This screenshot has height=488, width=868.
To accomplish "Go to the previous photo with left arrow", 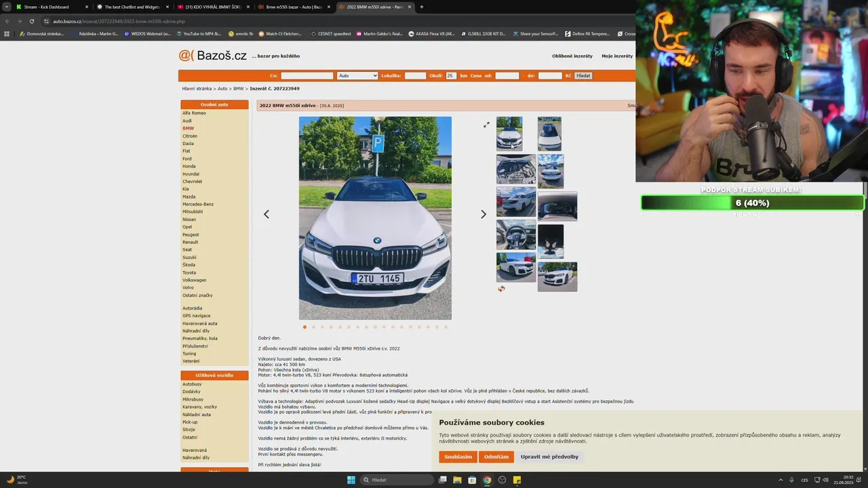I will pyautogui.click(x=267, y=214).
